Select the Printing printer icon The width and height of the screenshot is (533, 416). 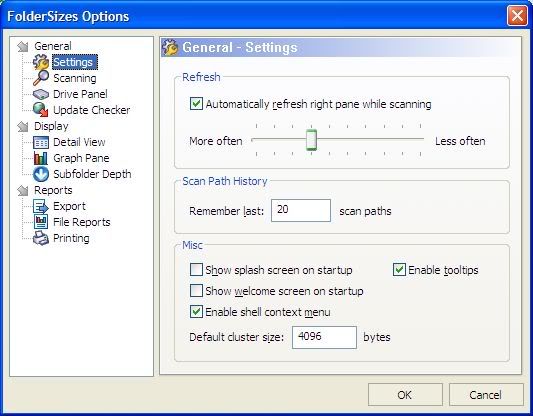41,238
